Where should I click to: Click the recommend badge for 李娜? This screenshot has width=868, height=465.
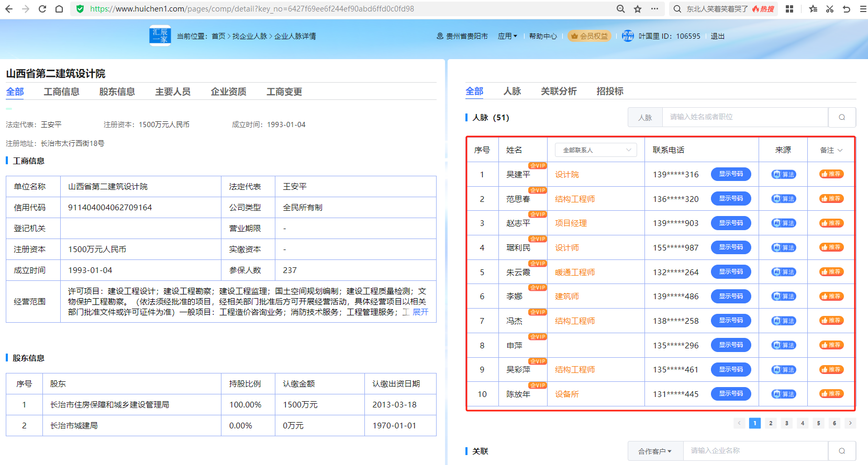[831, 296]
